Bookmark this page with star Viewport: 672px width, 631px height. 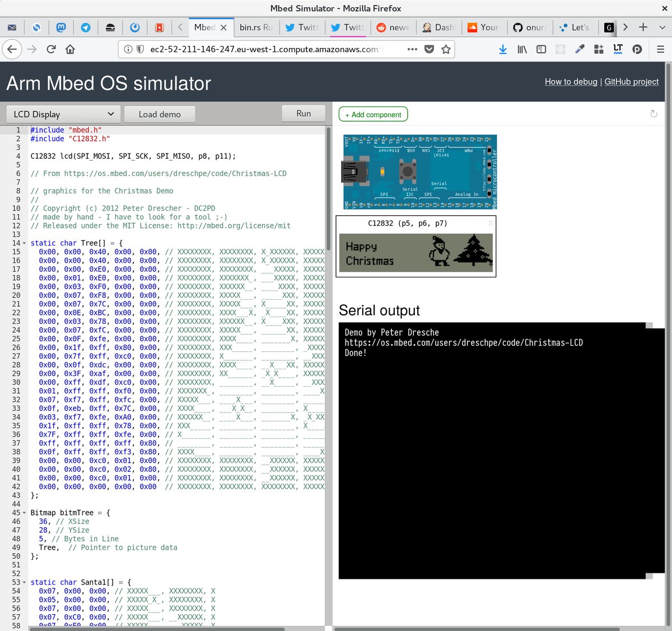446,49
